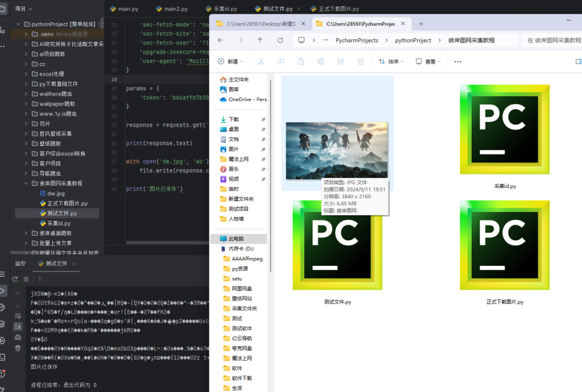Open dw.jpg in the project tree
This screenshot has width=582, height=392.
[56, 194]
